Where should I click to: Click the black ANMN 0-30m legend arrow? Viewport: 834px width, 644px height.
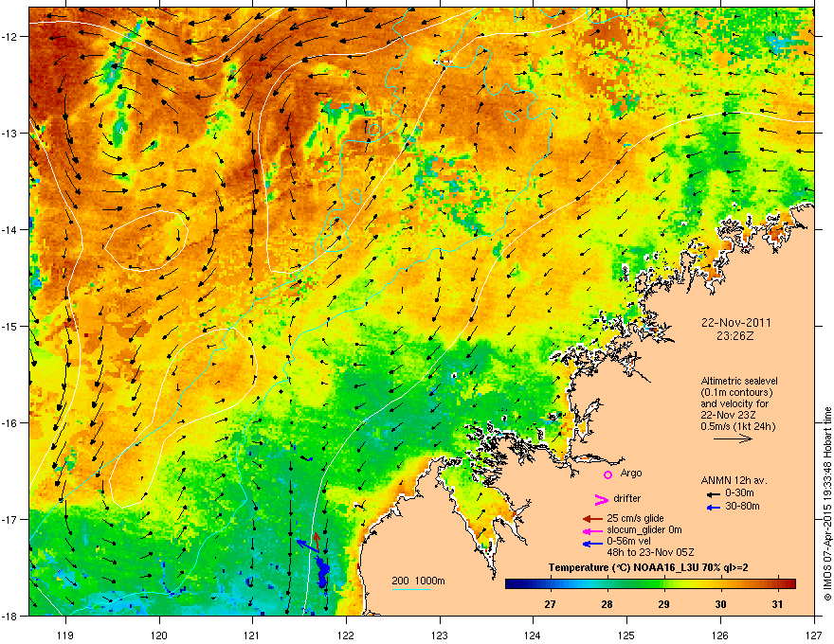[714, 494]
